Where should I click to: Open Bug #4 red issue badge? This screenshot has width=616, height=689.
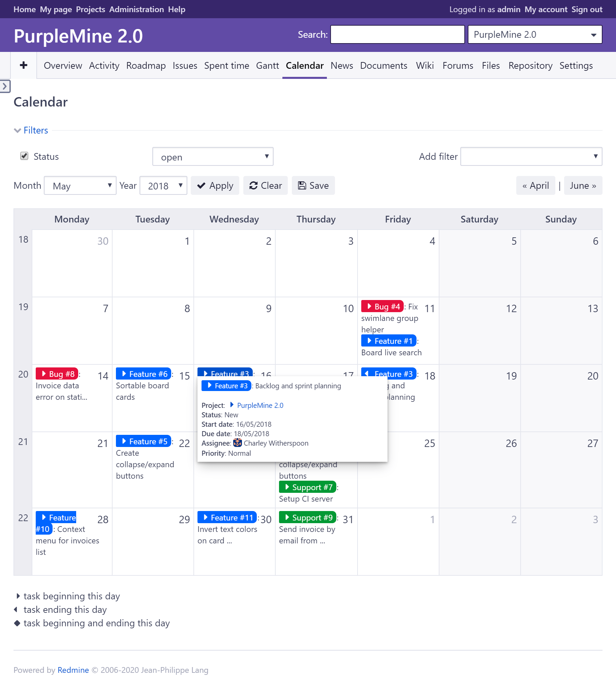(382, 306)
